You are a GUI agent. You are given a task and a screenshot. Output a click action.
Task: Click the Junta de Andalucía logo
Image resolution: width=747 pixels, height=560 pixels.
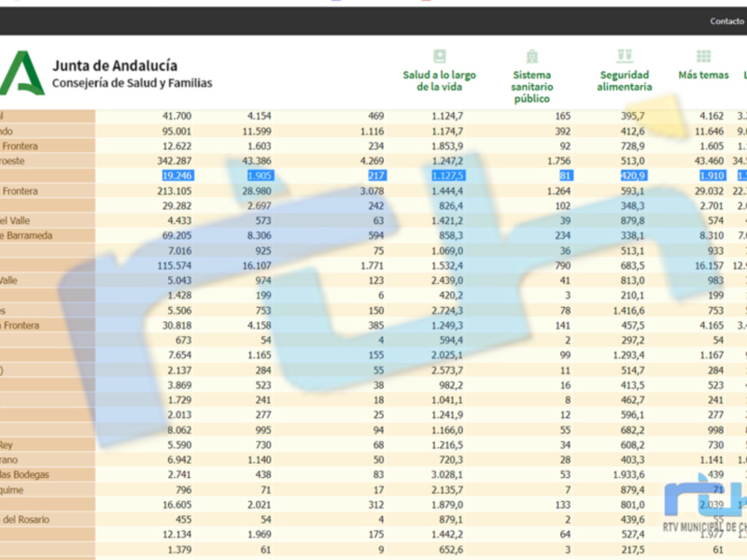click(21, 73)
